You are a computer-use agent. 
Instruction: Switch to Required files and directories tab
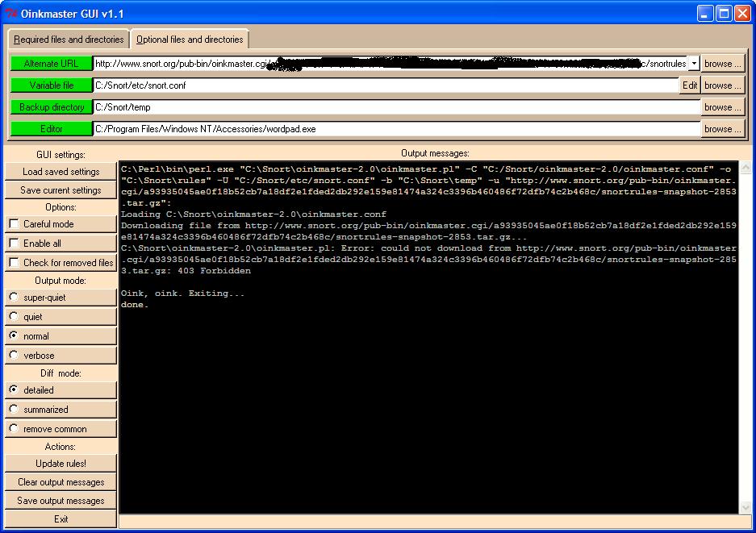pyautogui.click(x=69, y=40)
